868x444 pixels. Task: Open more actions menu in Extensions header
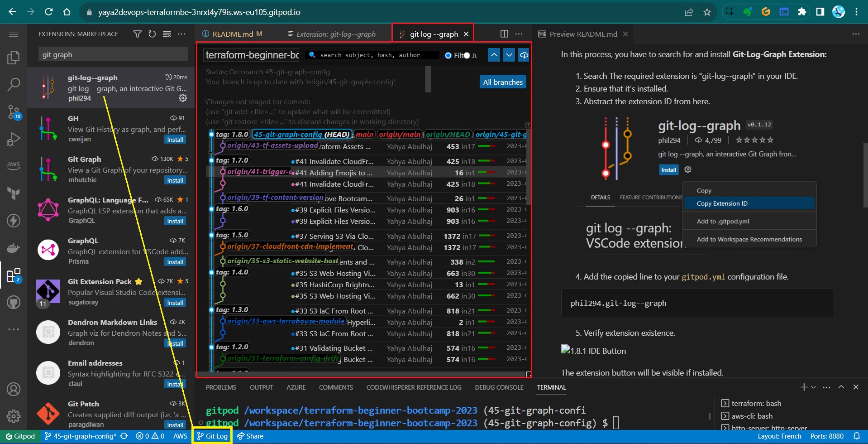181,34
